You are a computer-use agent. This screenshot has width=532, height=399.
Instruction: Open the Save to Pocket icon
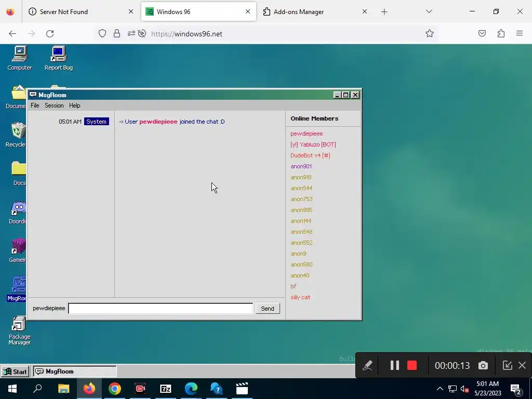(x=482, y=33)
